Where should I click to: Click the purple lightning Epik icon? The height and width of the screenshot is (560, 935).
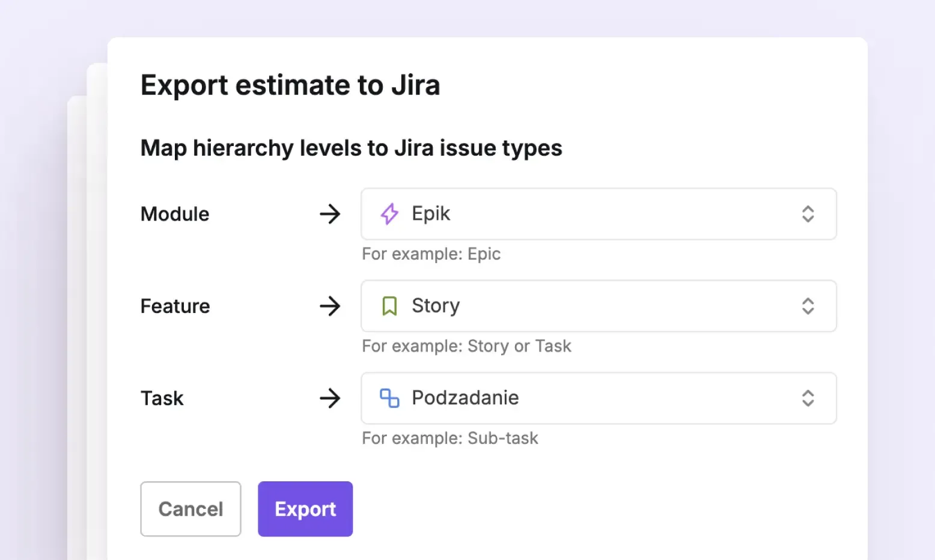tap(389, 214)
